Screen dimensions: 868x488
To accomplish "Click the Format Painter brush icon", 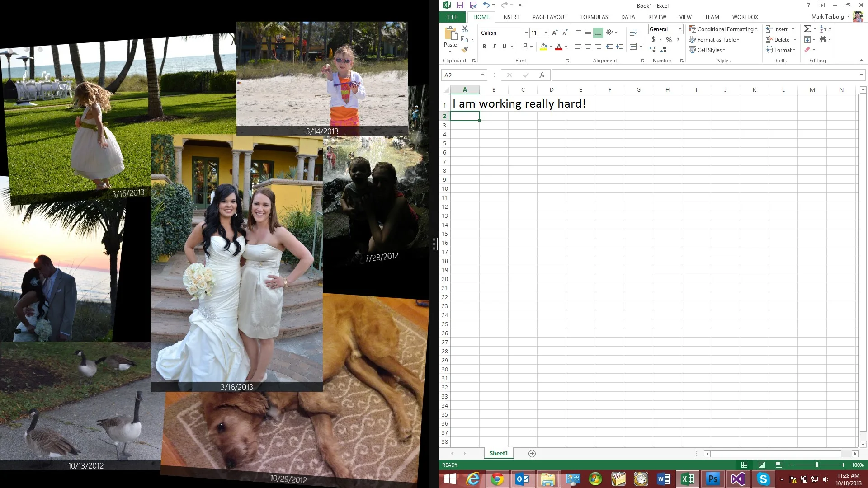I will [x=465, y=50].
